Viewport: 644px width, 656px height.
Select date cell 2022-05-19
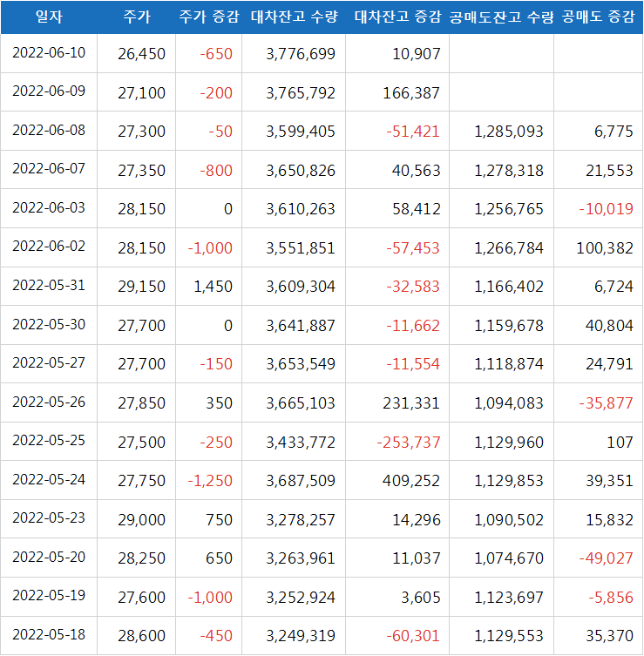[x=49, y=596]
